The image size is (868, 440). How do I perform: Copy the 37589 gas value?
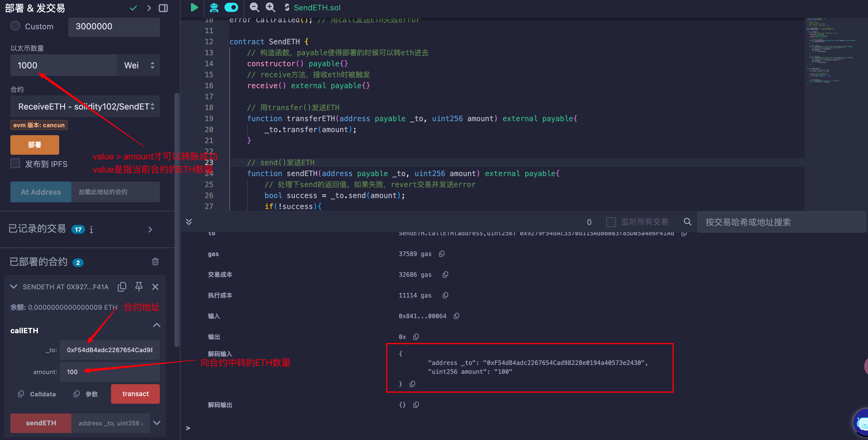click(x=442, y=254)
